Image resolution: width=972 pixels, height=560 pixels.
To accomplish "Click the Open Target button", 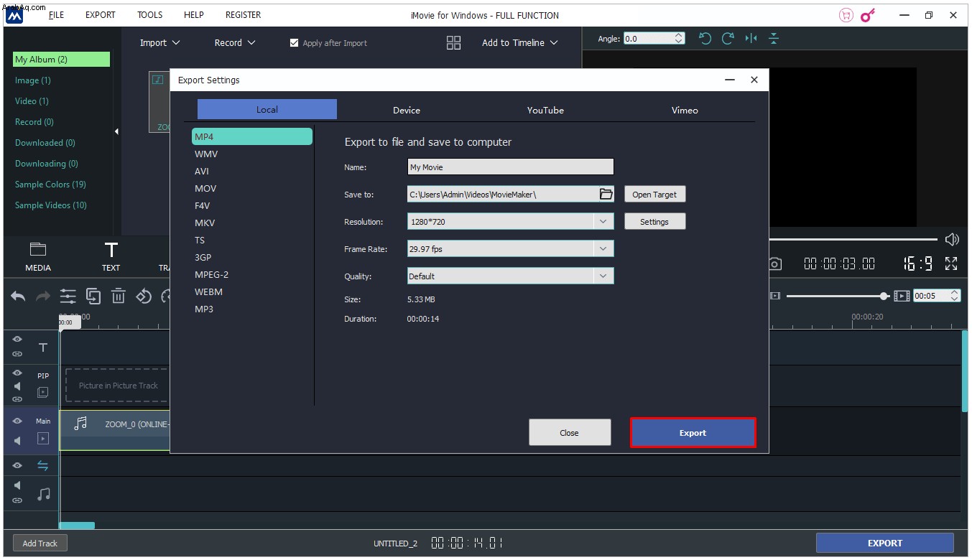I will [x=654, y=195].
